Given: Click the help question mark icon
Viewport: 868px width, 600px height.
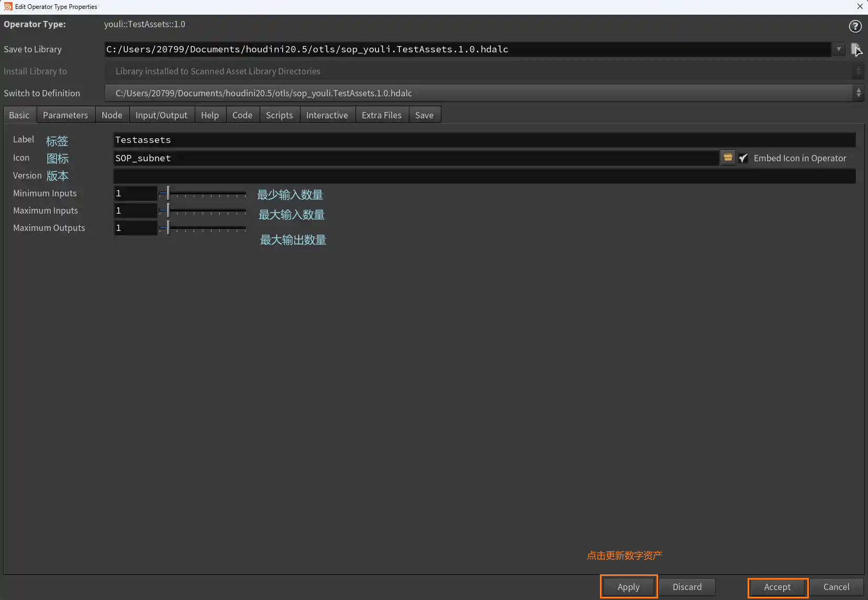Looking at the screenshot, I should pos(854,26).
